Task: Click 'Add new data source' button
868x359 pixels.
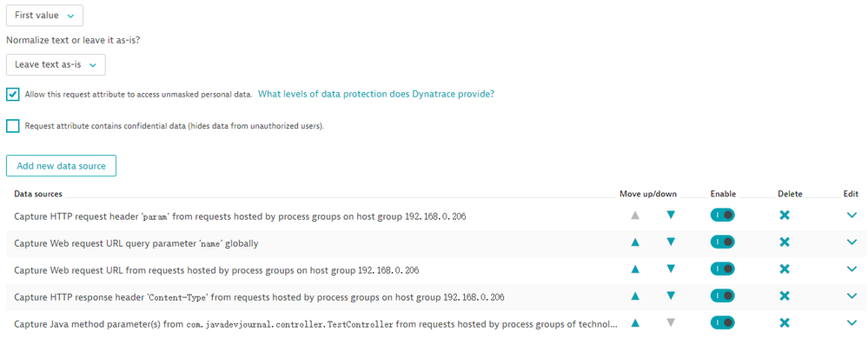Action: coord(61,165)
